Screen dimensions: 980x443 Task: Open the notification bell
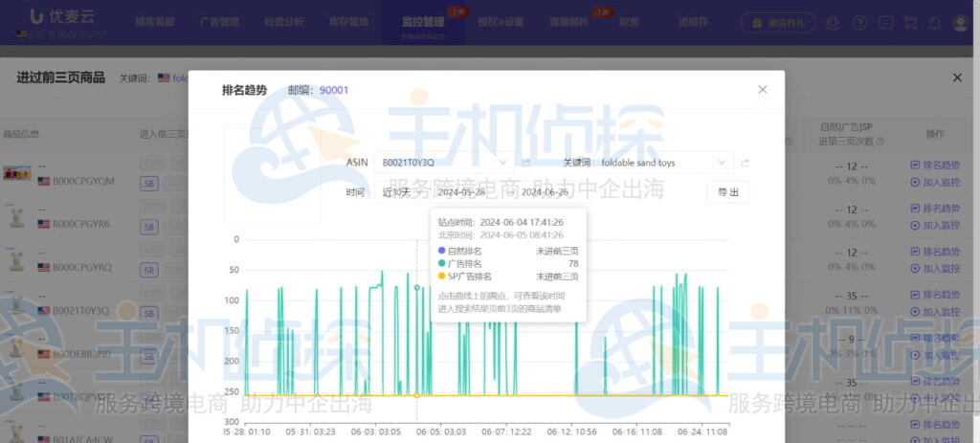[935, 23]
